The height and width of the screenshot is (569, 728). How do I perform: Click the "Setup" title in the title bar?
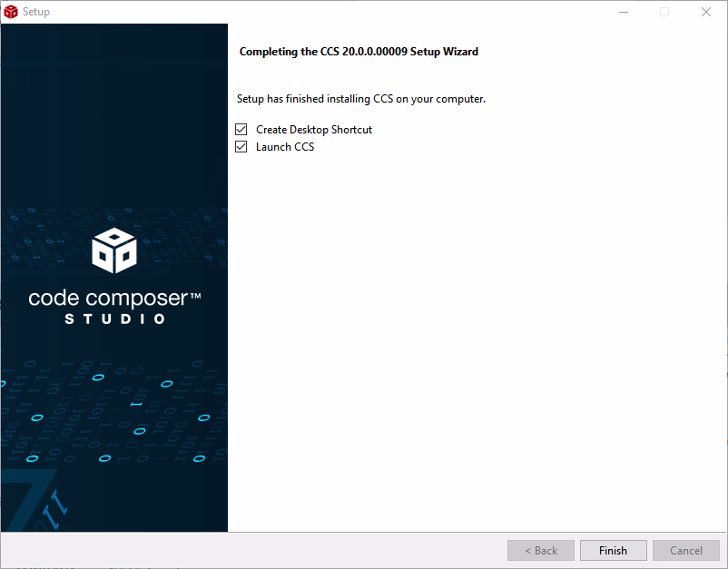[x=36, y=12]
